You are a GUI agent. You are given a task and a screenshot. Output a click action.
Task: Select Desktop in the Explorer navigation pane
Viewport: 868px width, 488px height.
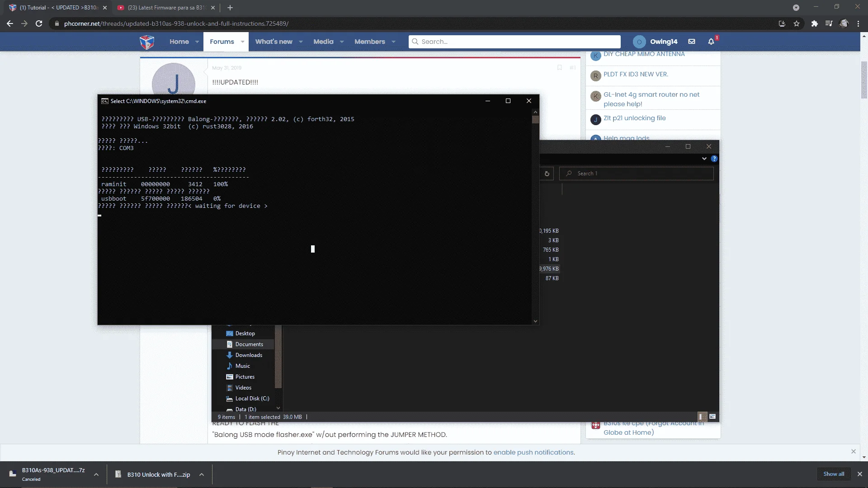tap(245, 333)
